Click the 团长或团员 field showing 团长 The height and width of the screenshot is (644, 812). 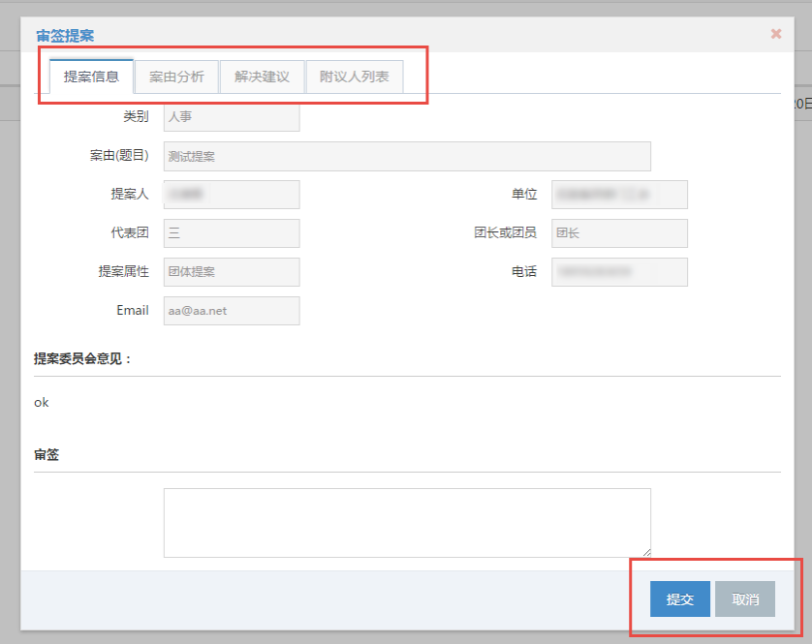[x=619, y=233]
